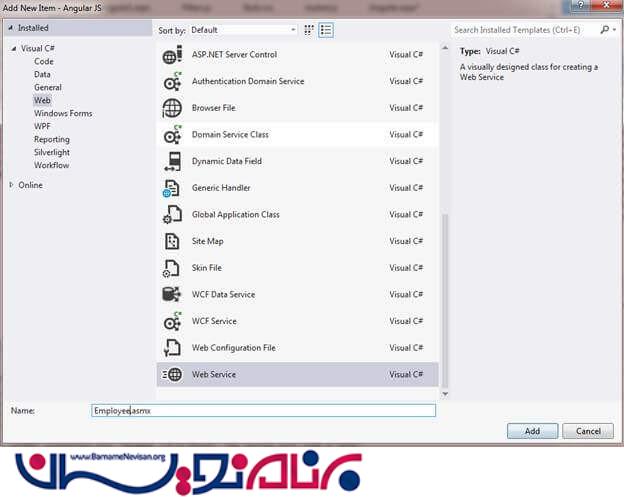Collapse the Visual C# tree node

(13, 48)
